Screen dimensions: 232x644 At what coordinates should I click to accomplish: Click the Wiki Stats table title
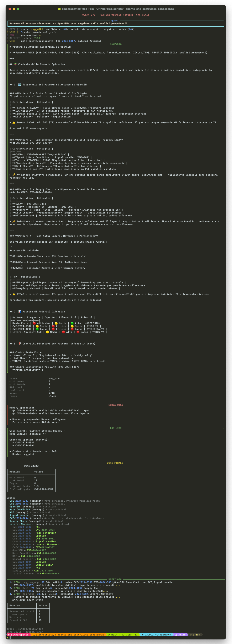point(31,466)
